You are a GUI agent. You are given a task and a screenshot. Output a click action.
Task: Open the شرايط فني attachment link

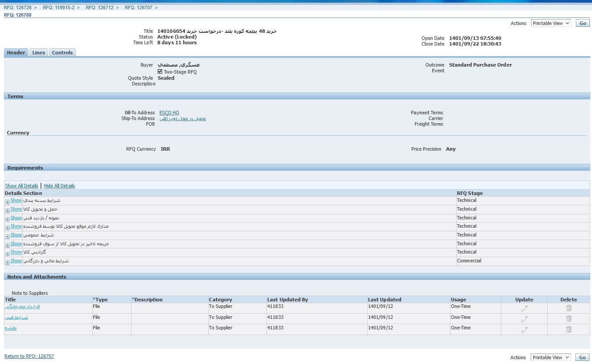tap(17, 317)
